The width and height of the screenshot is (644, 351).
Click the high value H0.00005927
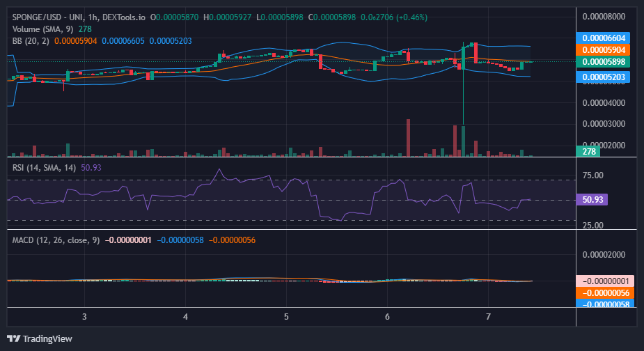pyautogui.click(x=227, y=17)
